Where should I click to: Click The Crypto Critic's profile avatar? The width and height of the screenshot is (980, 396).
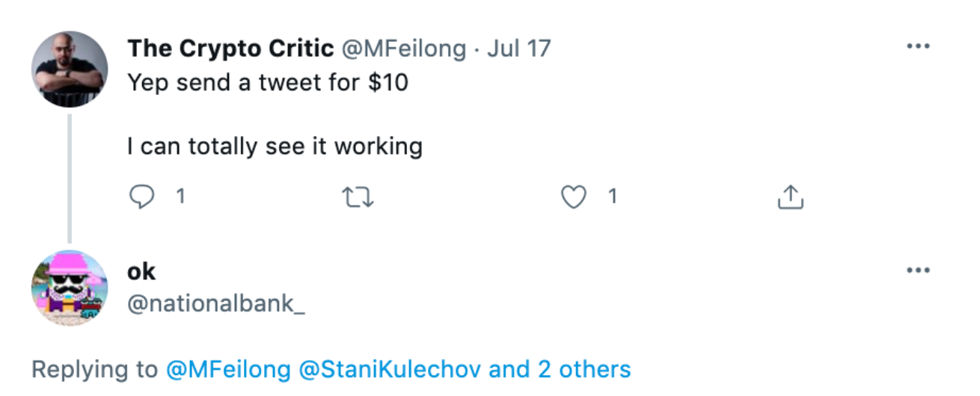tap(70, 69)
